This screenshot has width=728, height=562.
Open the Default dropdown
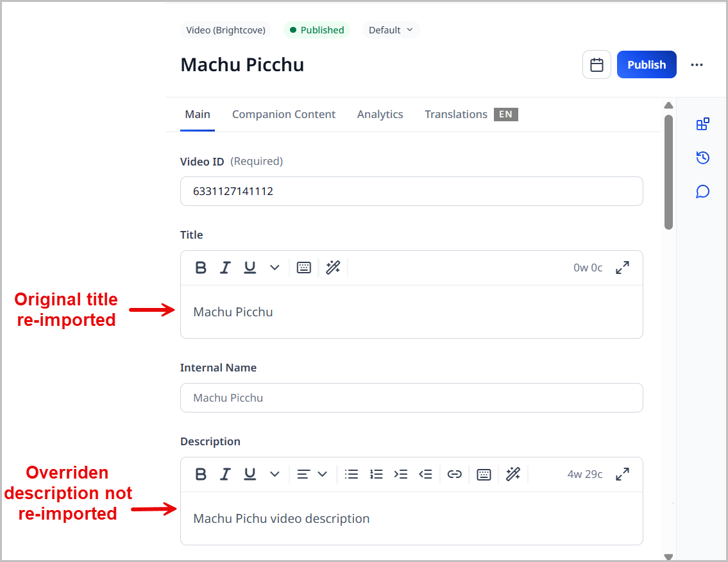[391, 30]
